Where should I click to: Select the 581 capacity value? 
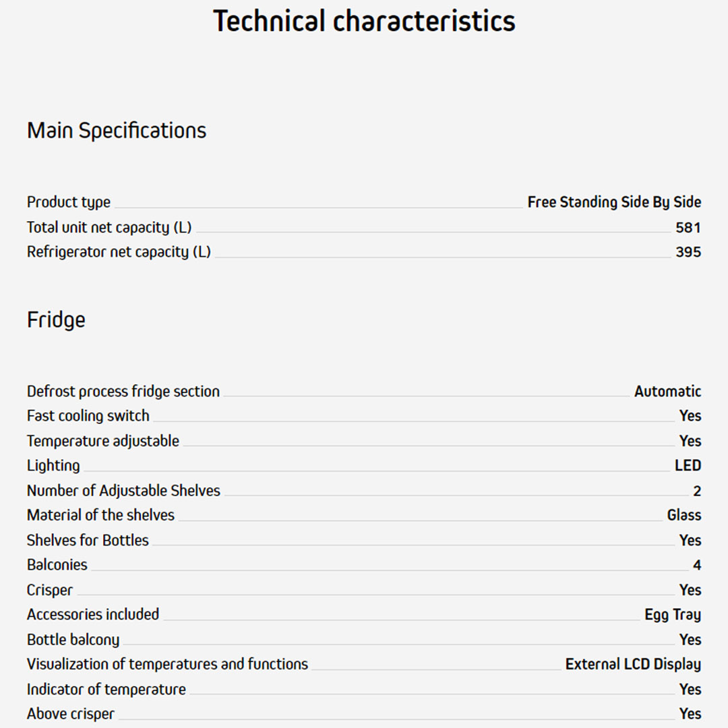[688, 227]
